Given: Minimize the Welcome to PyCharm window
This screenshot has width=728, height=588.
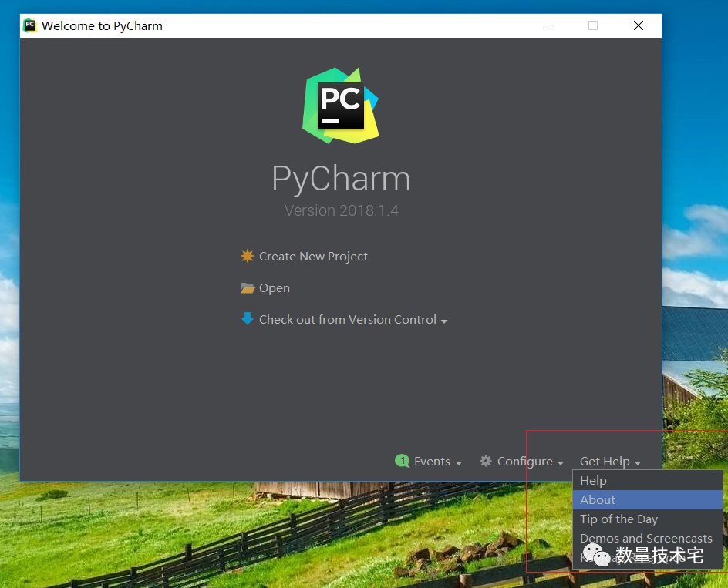Looking at the screenshot, I should pyautogui.click(x=548, y=25).
